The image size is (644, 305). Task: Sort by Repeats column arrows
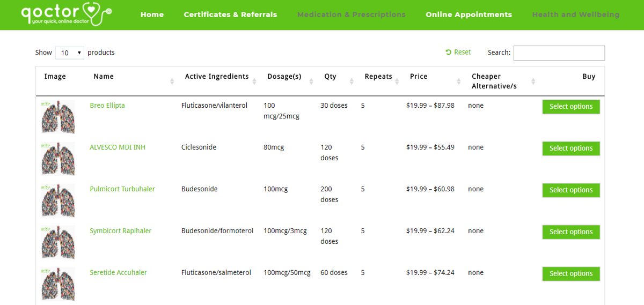(x=397, y=81)
